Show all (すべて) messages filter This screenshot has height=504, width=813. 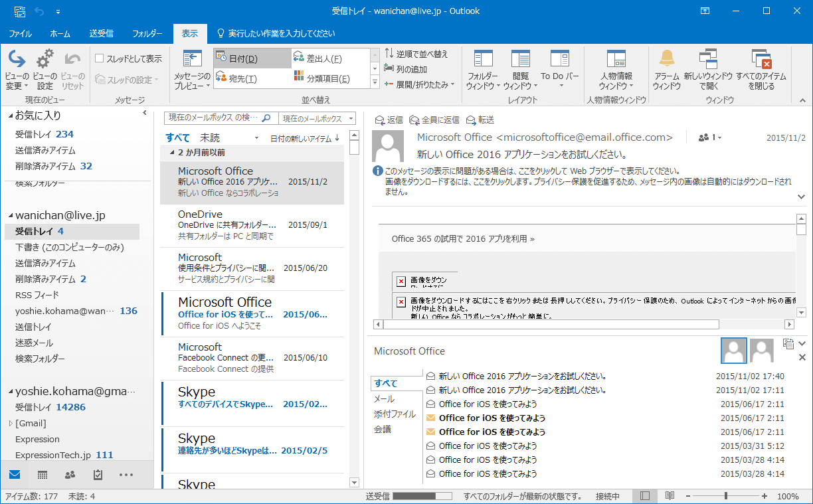click(178, 138)
